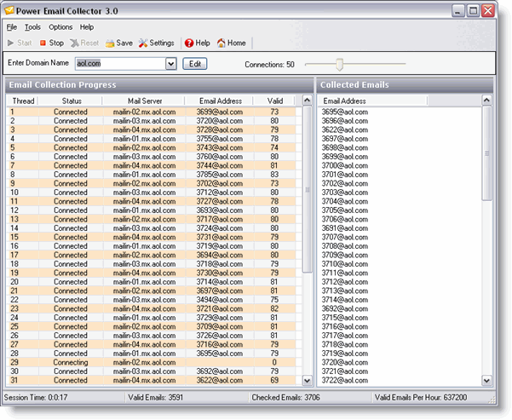Image resolution: width=512 pixels, height=420 pixels.
Task: Select thread 23 valid count 82
Action: 274,308
